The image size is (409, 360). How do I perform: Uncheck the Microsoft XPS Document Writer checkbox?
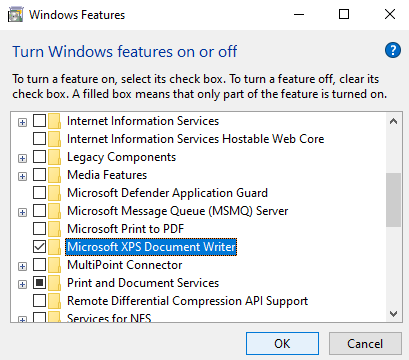(x=39, y=247)
